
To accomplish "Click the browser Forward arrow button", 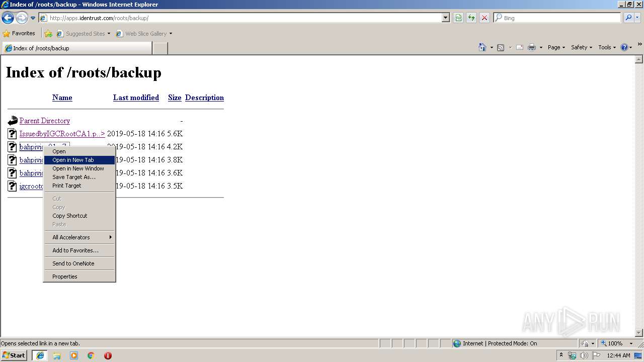I will 22,18.
